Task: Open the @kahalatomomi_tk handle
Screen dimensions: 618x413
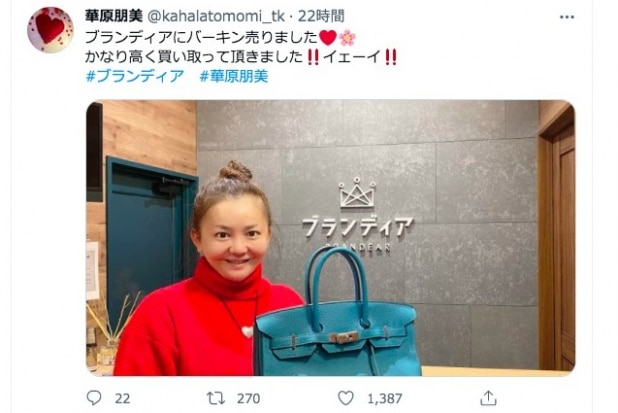Action: 216,16
